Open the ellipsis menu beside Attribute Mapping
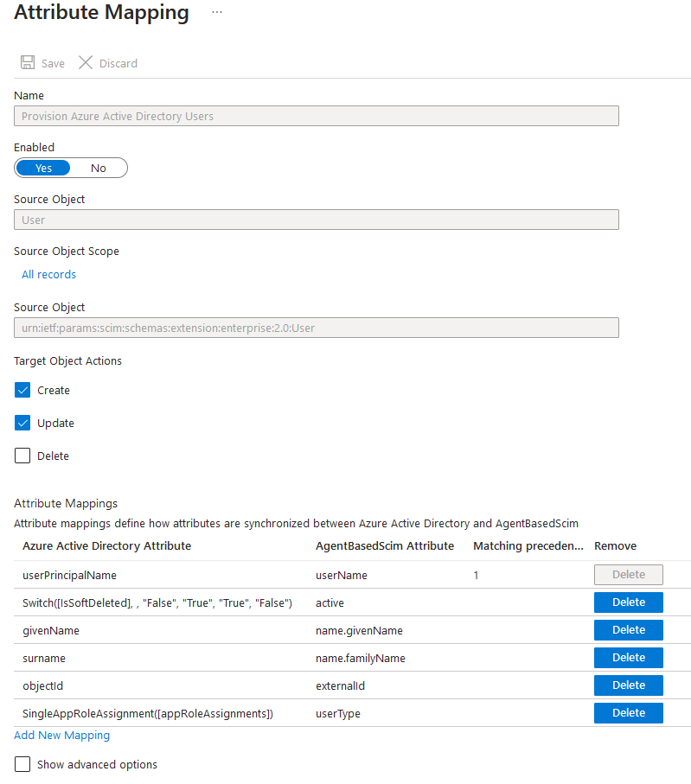 pos(217,12)
